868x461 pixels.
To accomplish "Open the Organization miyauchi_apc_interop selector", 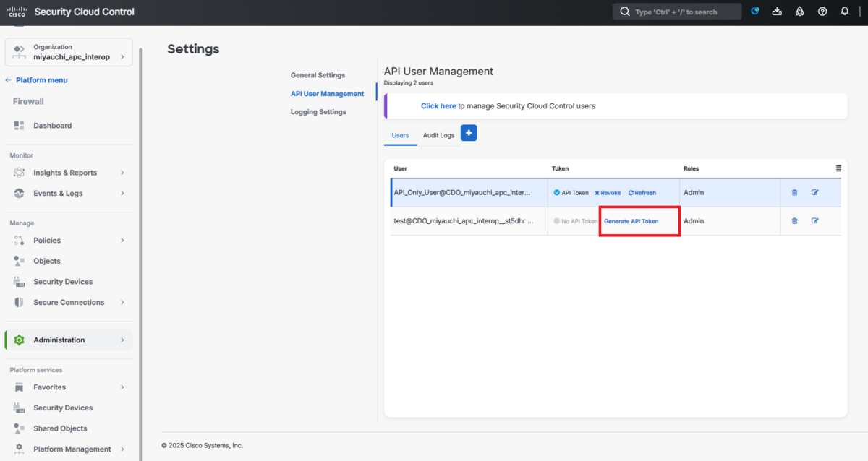I will click(69, 52).
